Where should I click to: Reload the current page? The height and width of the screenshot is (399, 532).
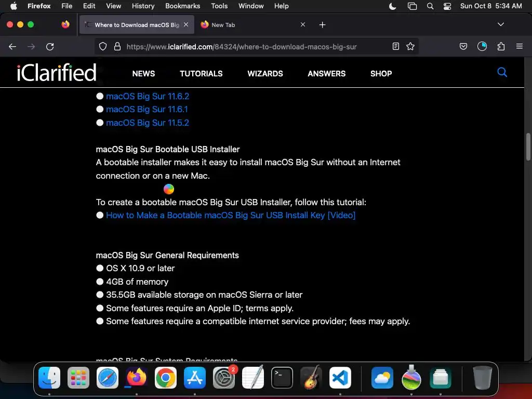(50, 46)
